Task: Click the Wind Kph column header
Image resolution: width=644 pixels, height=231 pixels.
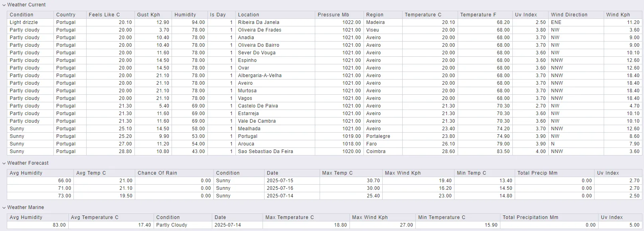Action: click(x=623, y=15)
